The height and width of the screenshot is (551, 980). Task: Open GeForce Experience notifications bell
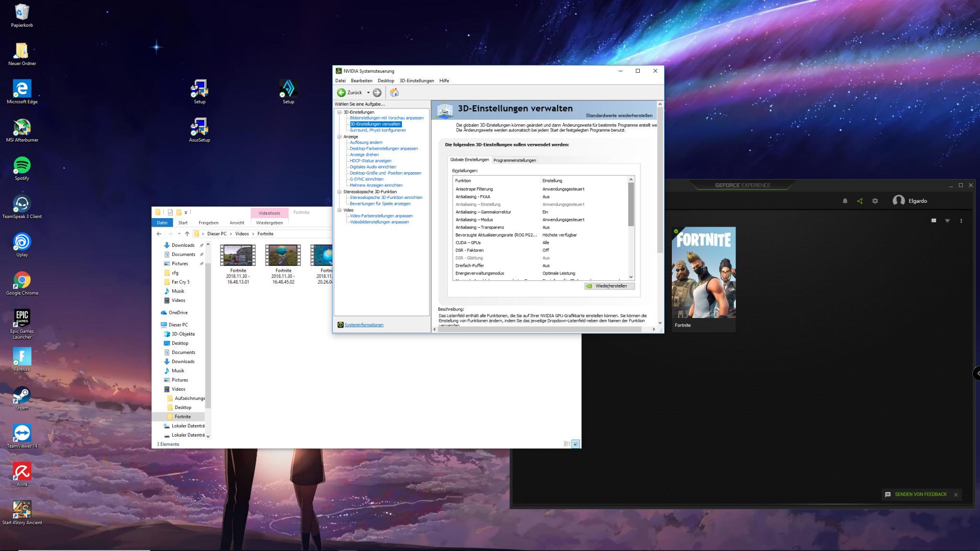coord(845,201)
